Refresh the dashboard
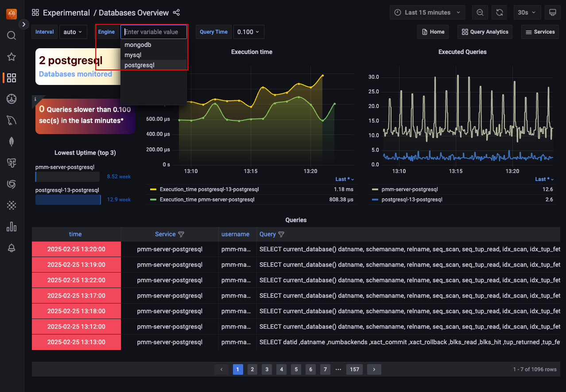 [499, 12]
